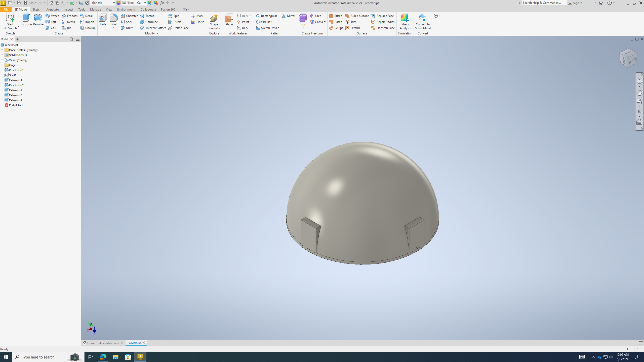This screenshot has width=644, height=362.
Task: Expand the Origin folder
Action: [2, 65]
